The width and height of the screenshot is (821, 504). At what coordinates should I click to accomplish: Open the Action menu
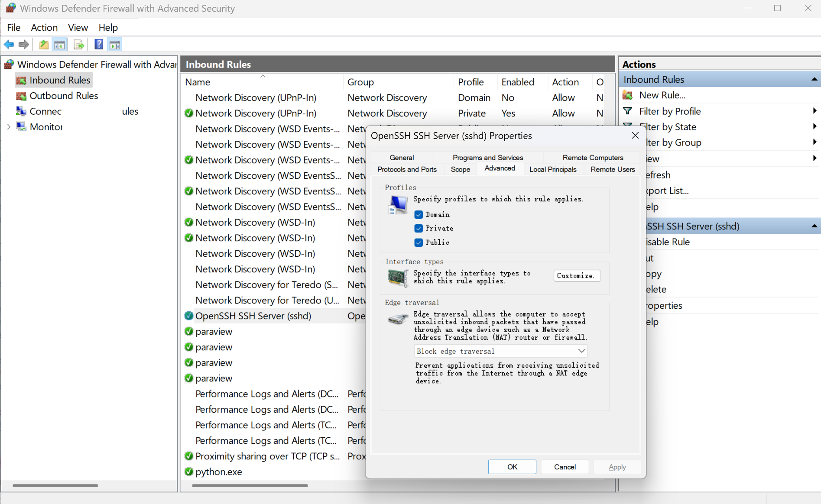44,28
